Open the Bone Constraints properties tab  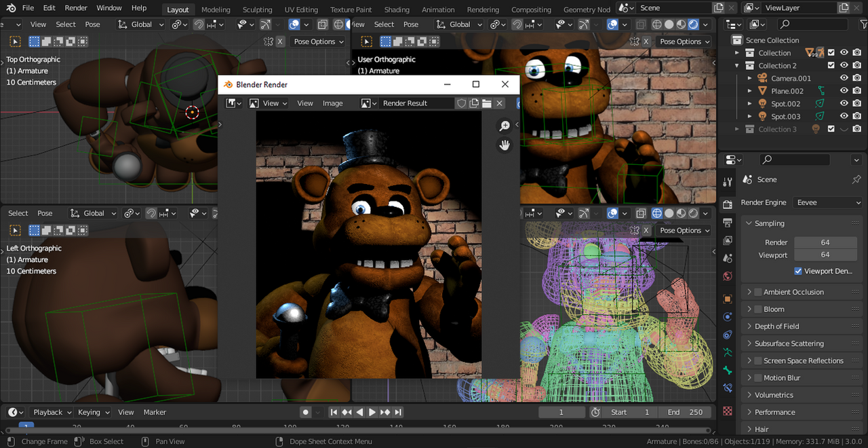[728, 388]
